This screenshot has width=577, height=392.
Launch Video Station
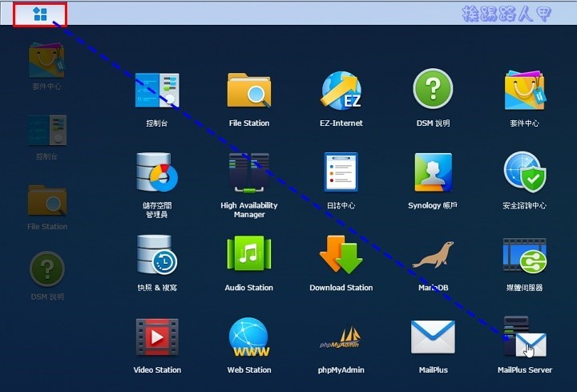157,337
